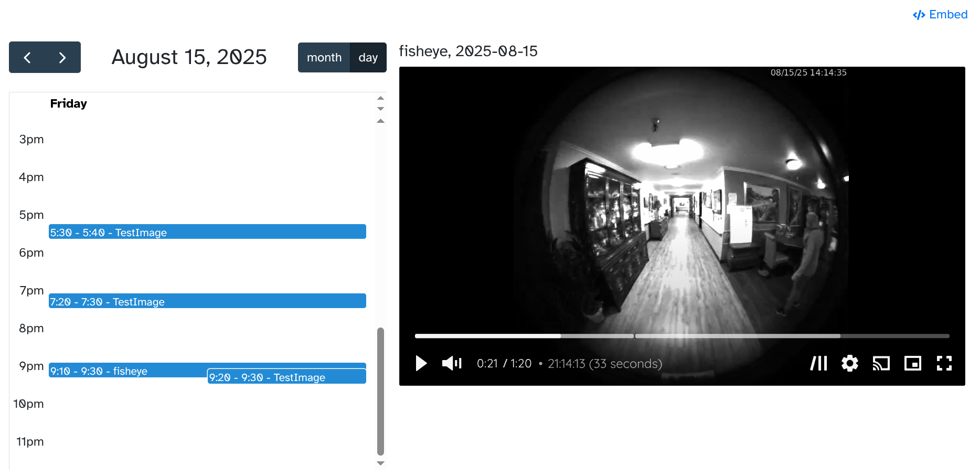Mute the video volume
Viewport: 980px width, 475px height.
451,363
